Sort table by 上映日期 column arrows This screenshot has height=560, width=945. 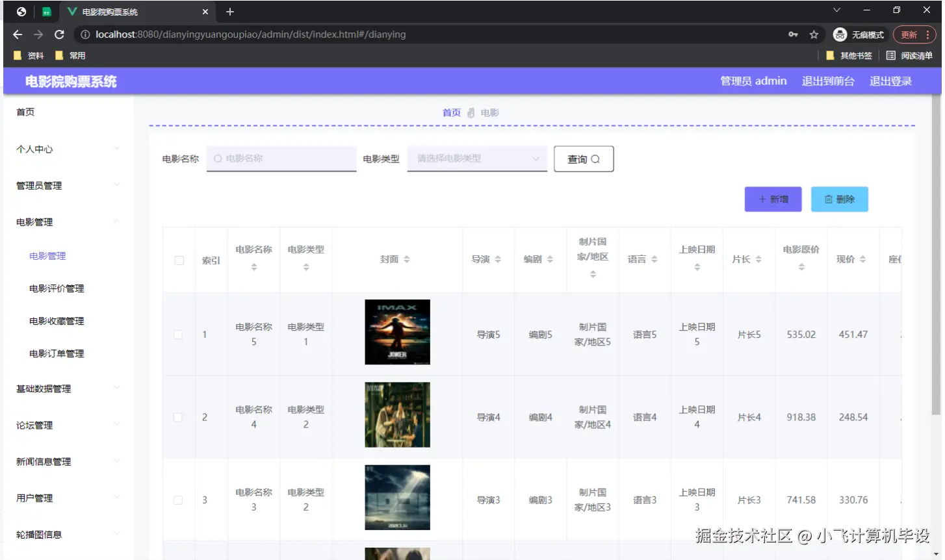tap(697, 267)
